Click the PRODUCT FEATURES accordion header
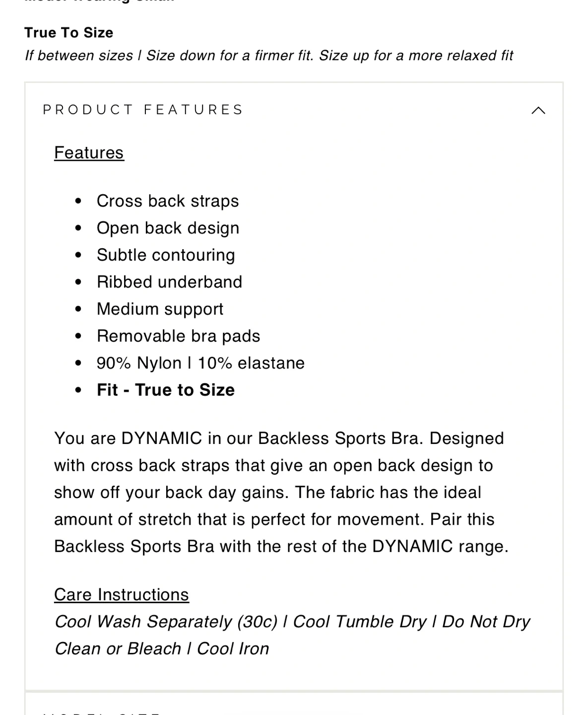Screen dimensions: 588x715 [143, 110]
